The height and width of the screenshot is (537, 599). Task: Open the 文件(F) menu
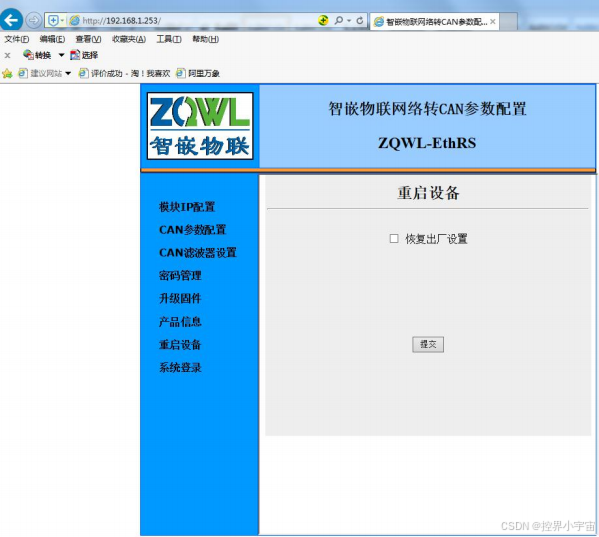pos(16,39)
